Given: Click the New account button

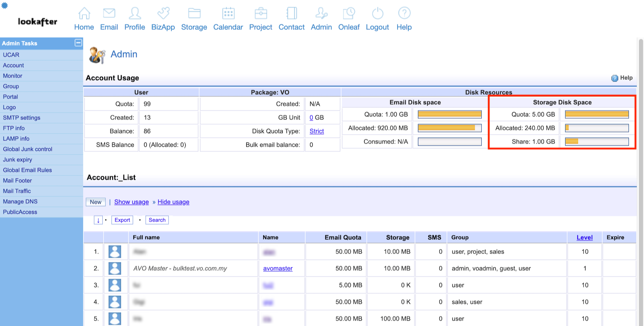Looking at the screenshot, I should coord(96,202).
